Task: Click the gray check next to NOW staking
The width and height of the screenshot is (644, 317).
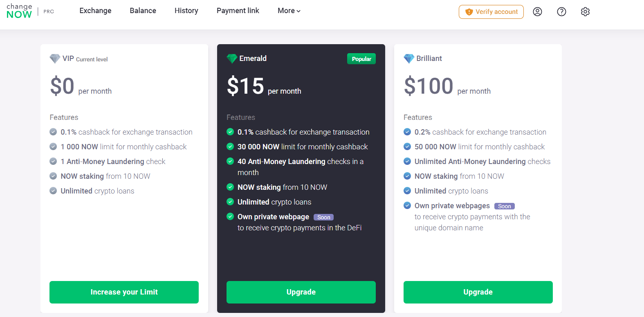Action: [53, 176]
